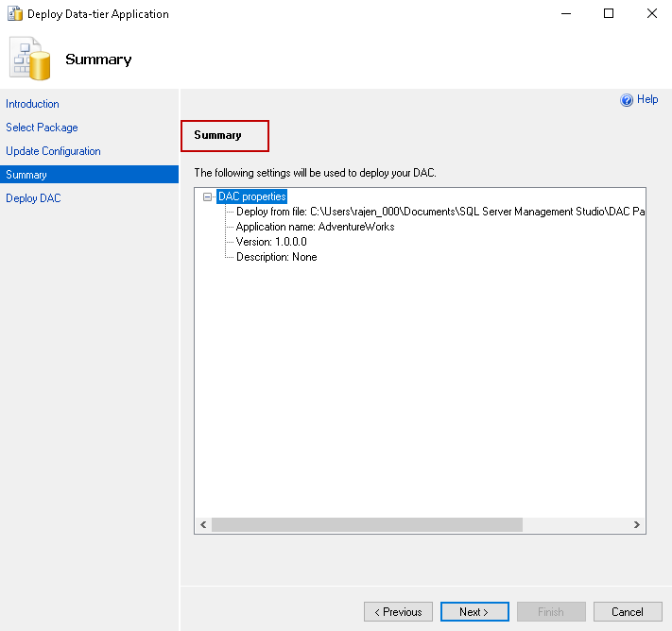This screenshot has width=672, height=631.
Task: Open the Introduction wizard page
Action: (32, 104)
